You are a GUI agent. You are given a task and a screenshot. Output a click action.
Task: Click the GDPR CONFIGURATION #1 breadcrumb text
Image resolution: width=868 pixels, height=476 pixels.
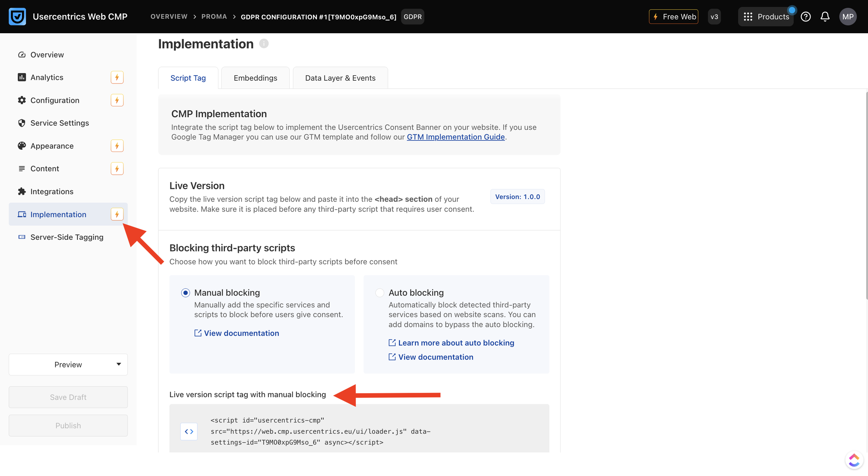[318, 17]
